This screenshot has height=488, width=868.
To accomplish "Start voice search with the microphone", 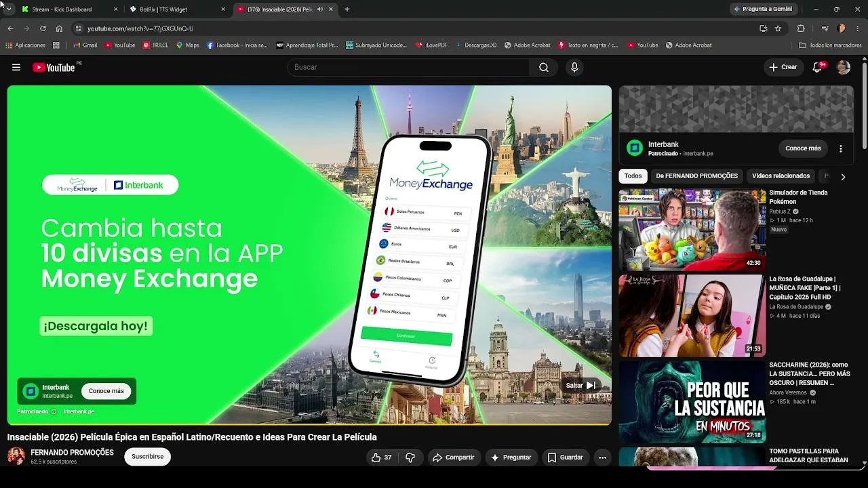I will click(x=574, y=67).
